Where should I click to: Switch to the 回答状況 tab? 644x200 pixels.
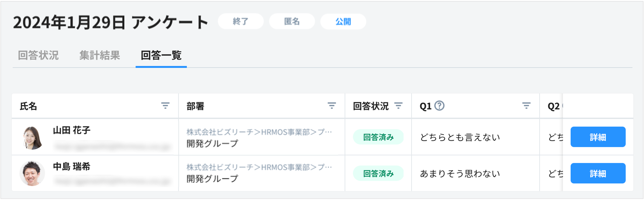[x=39, y=56]
